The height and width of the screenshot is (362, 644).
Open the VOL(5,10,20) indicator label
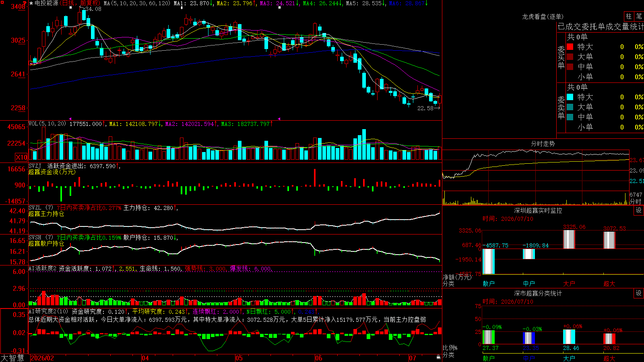coord(47,124)
